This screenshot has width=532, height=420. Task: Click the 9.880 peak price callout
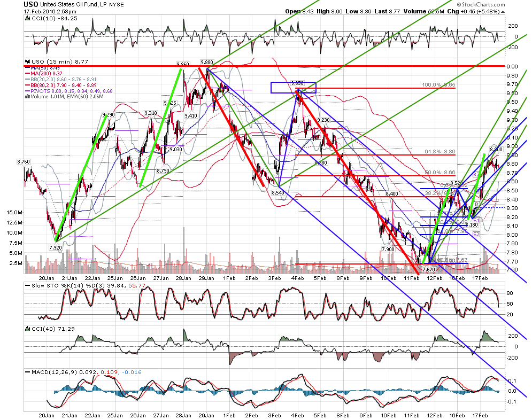point(206,63)
